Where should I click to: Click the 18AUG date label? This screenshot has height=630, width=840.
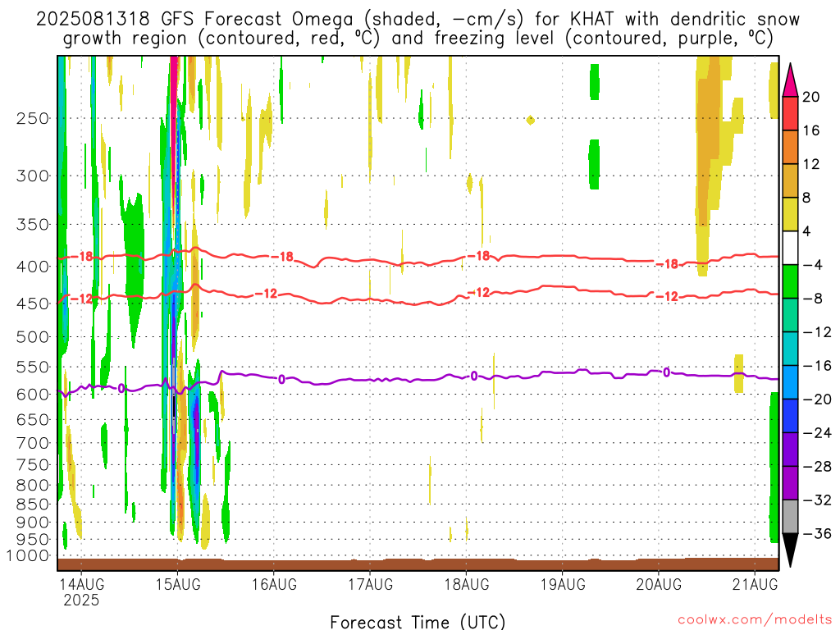[467, 584]
